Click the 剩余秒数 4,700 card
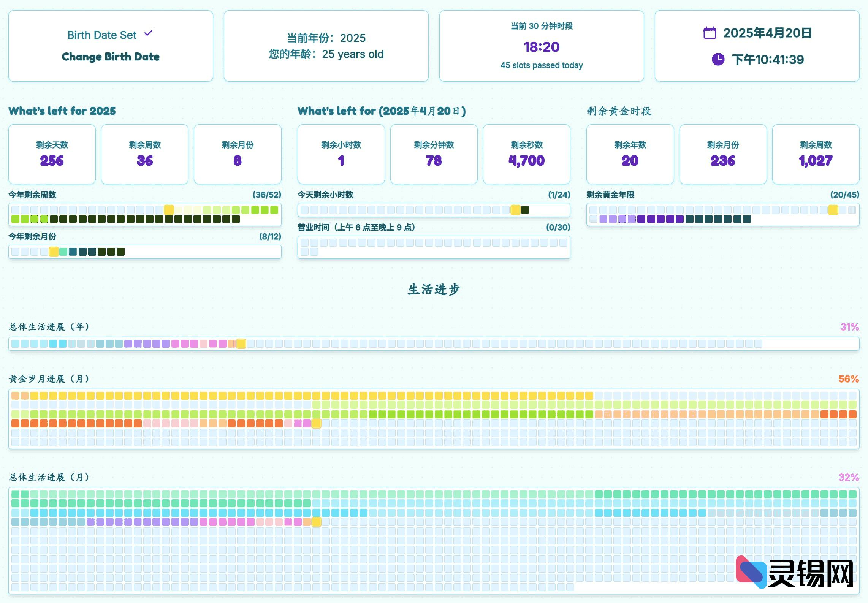 (526, 154)
